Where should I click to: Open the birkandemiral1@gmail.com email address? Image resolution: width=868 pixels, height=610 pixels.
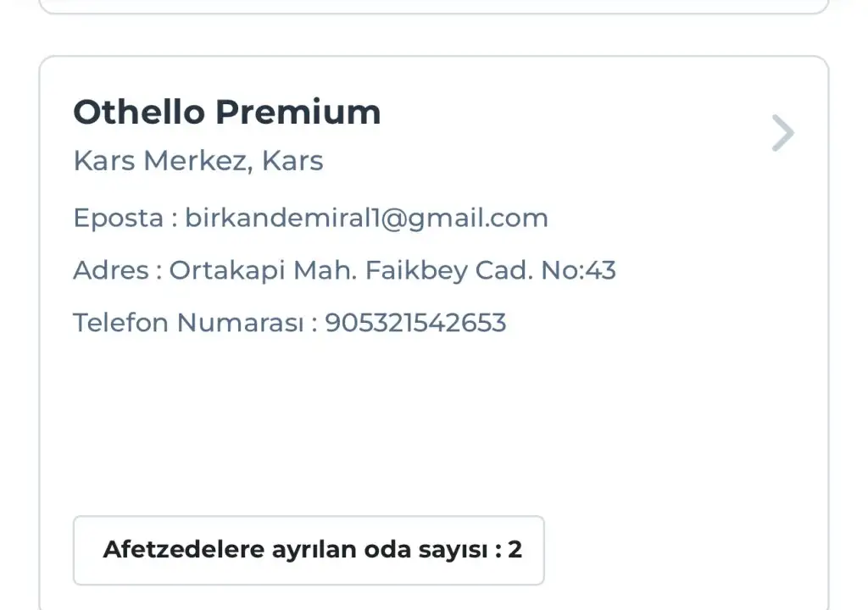point(366,218)
